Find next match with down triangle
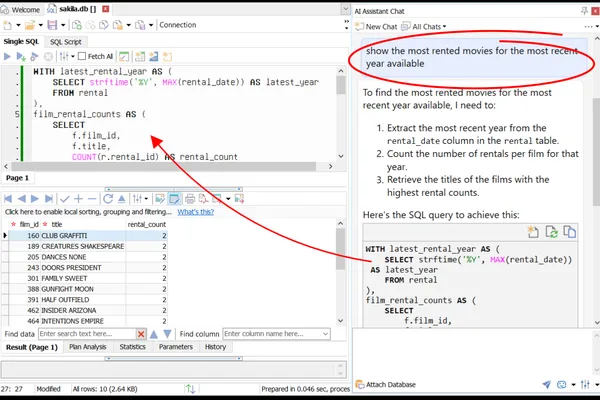The height and width of the screenshot is (400, 600). 167,334
